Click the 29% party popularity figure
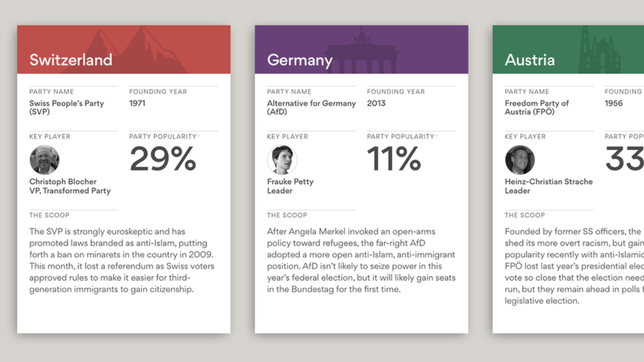Viewport: 644px width, 362px height. 163,159
